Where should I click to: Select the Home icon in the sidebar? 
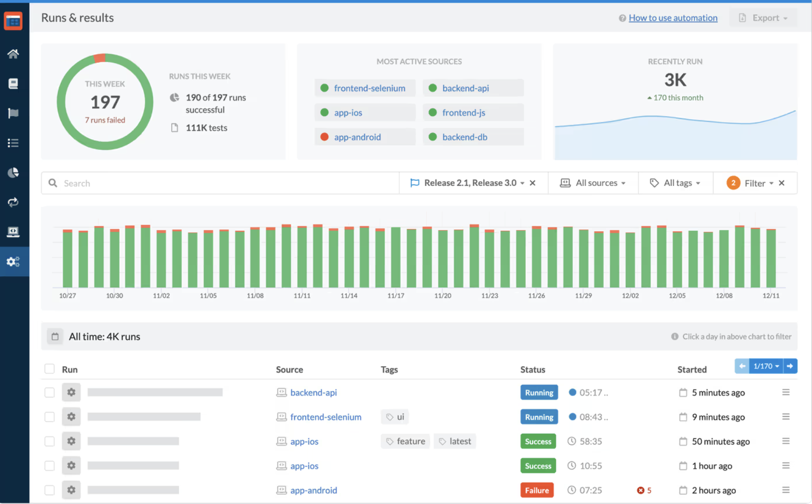(x=13, y=53)
